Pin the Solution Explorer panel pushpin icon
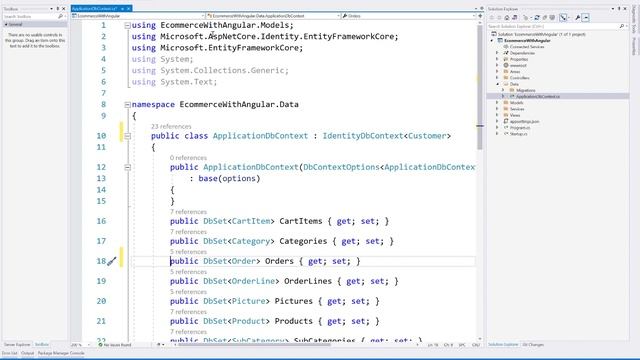The image size is (640, 360). [619, 9]
